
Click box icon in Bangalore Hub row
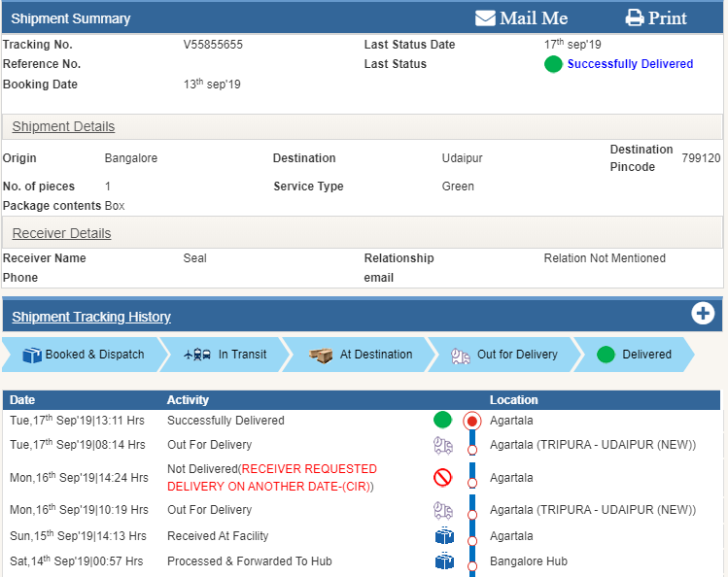pyautogui.click(x=443, y=561)
